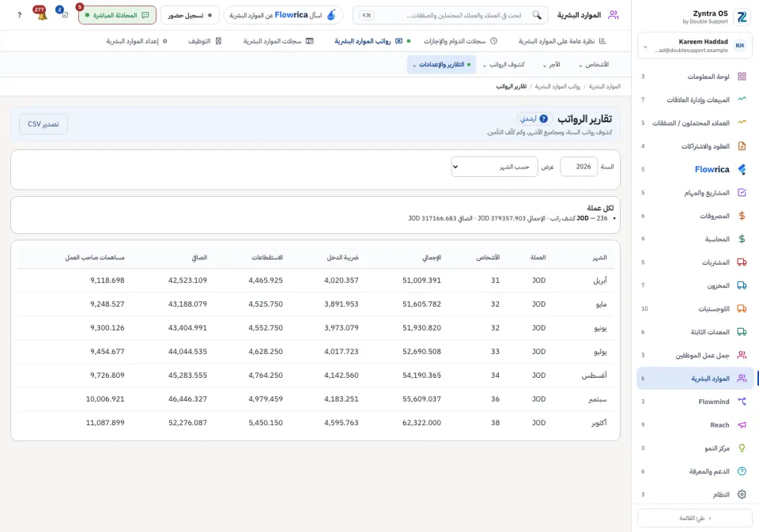The height and width of the screenshot is (532, 759).
Task: Open system settings gear icon
Action: coord(742,494)
